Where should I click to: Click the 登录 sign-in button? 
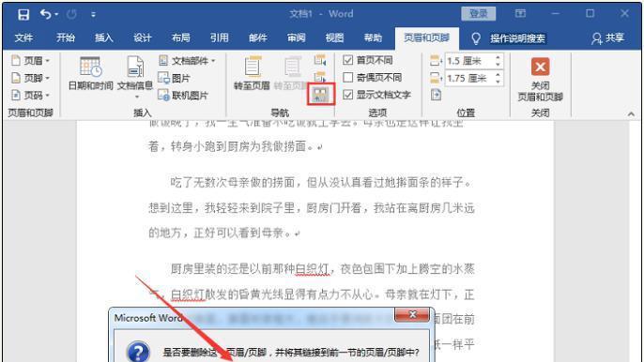pyautogui.click(x=478, y=13)
